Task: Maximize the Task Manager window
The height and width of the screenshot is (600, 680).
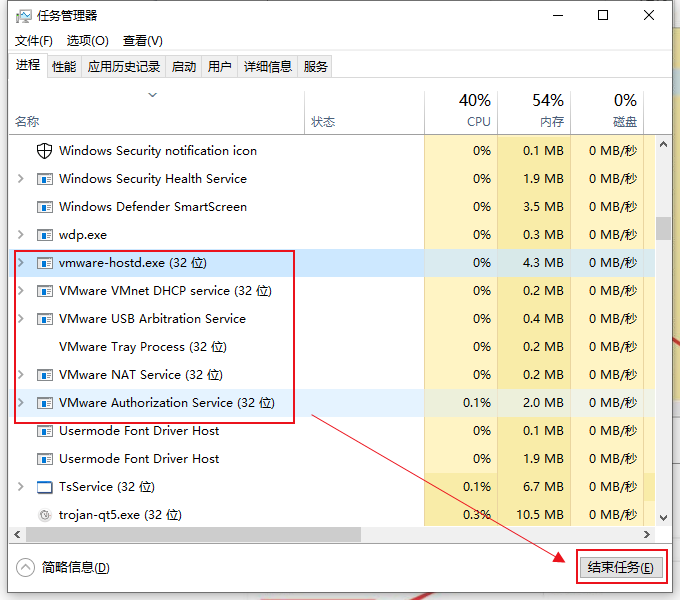Action: pos(603,16)
